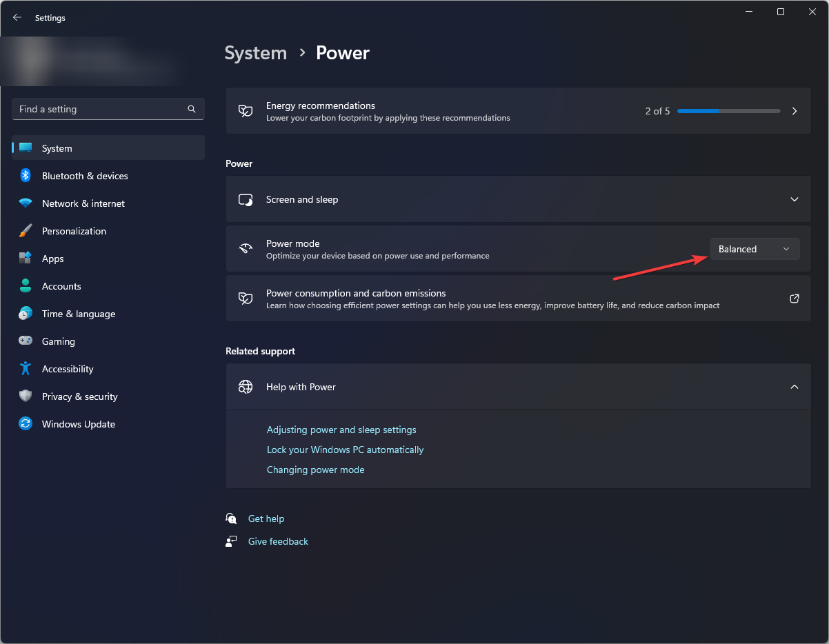
Task: Click the Find a setting search box
Action: point(108,109)
